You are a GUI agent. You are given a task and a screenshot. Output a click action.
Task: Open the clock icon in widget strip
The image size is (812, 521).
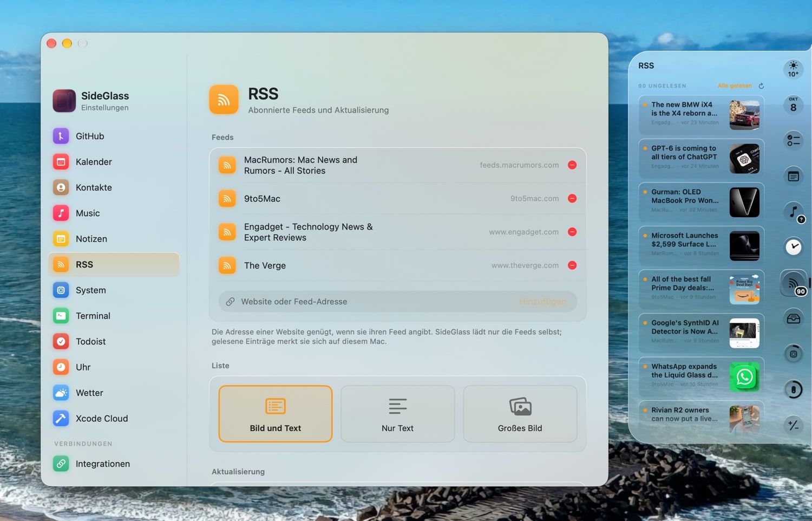coord(794,247)
